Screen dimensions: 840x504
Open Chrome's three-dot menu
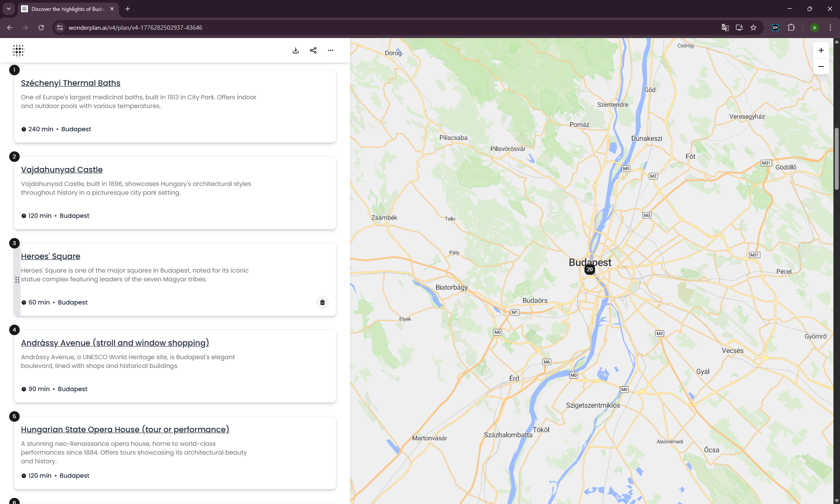[830, 28]
